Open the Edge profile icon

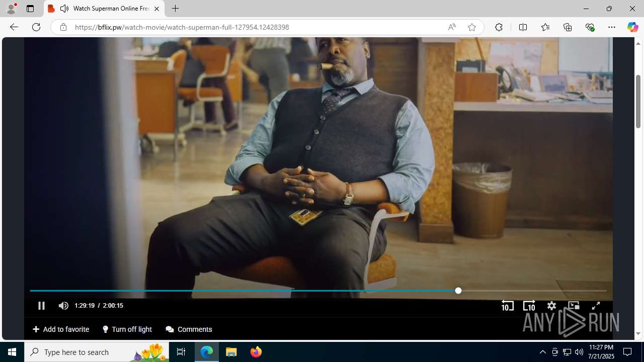[x=11, y=9]
